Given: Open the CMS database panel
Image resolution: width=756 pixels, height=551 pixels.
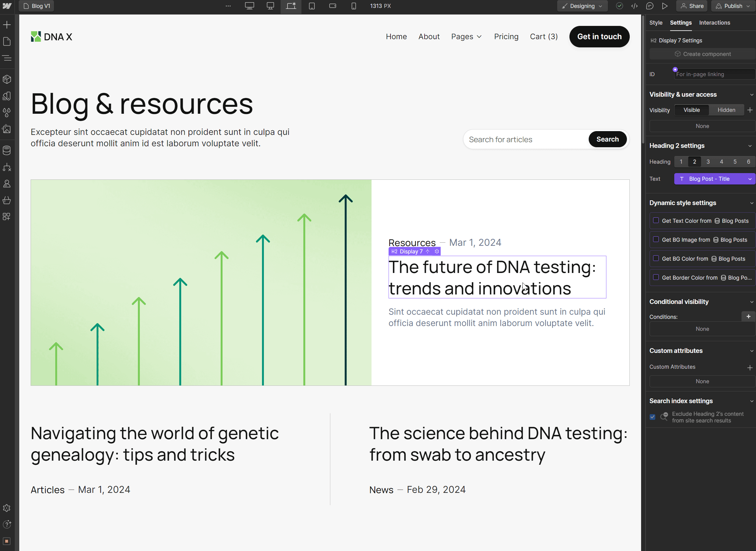Looking at the screenshot, I should (x=7, y=150).
